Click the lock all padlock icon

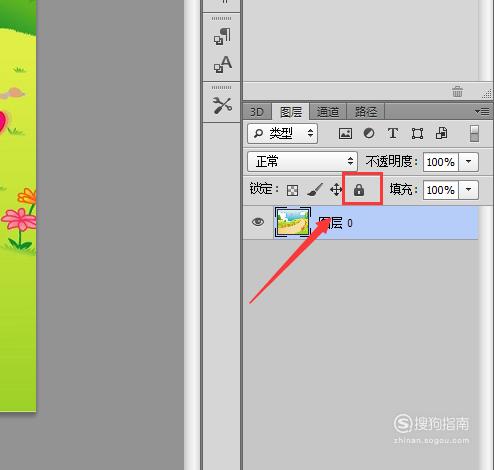359,190
